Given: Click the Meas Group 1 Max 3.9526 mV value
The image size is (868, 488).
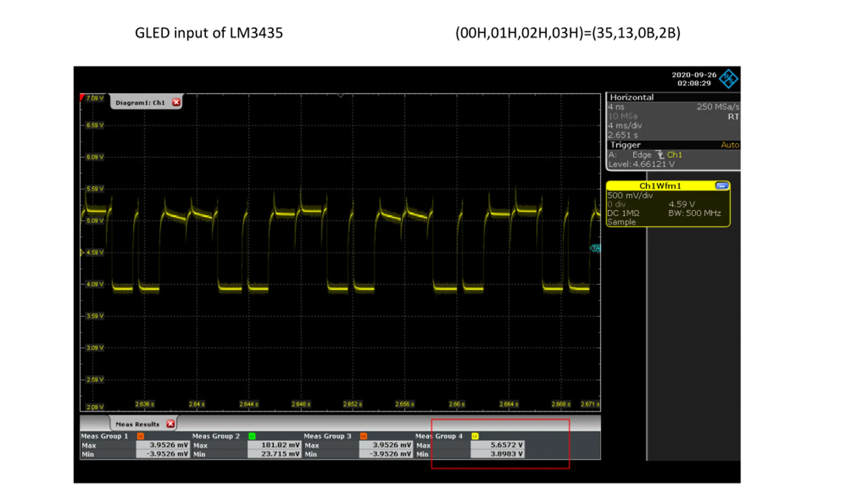Looking at the screenshot, I should 163,445.
